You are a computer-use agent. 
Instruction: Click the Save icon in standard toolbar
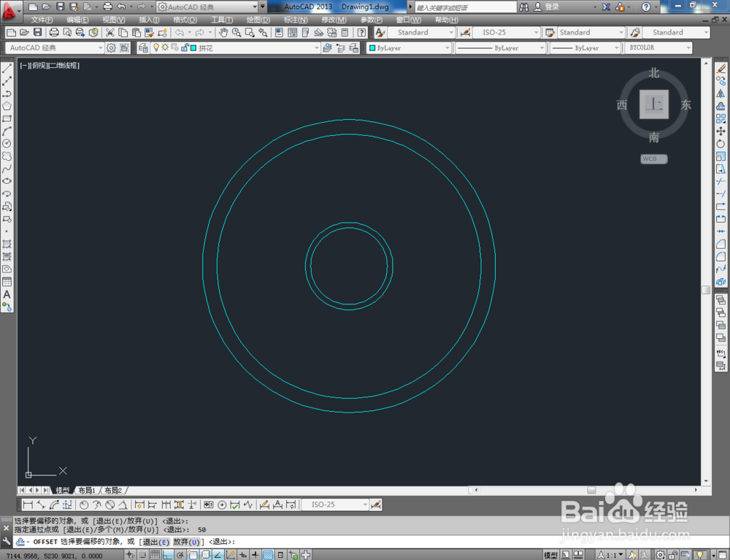click(38, 32)
